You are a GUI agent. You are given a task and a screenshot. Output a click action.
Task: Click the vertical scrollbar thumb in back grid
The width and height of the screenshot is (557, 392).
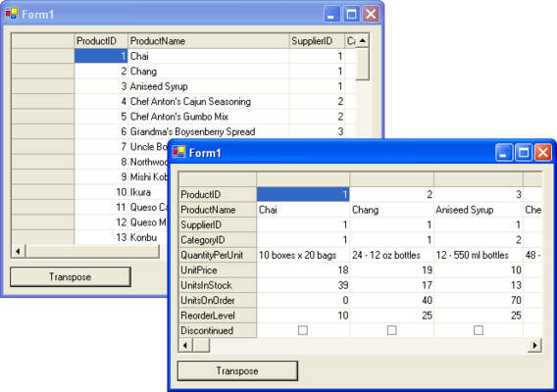pyautogui.click(x=362, y=65)
